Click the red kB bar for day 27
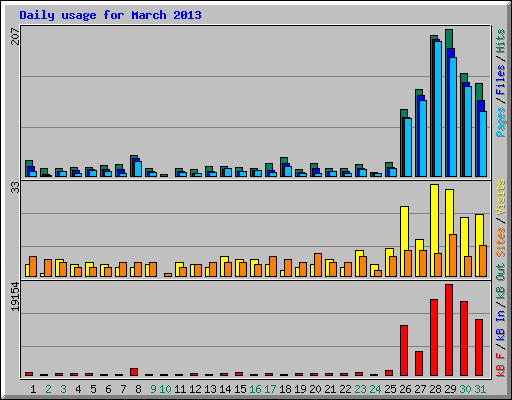 (x=419, y=363)
